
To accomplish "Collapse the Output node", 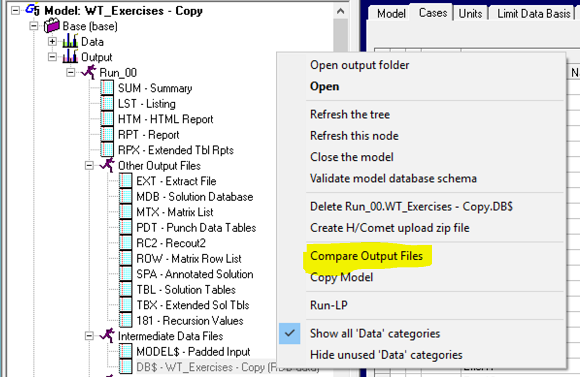I will (x=52, y=57).
